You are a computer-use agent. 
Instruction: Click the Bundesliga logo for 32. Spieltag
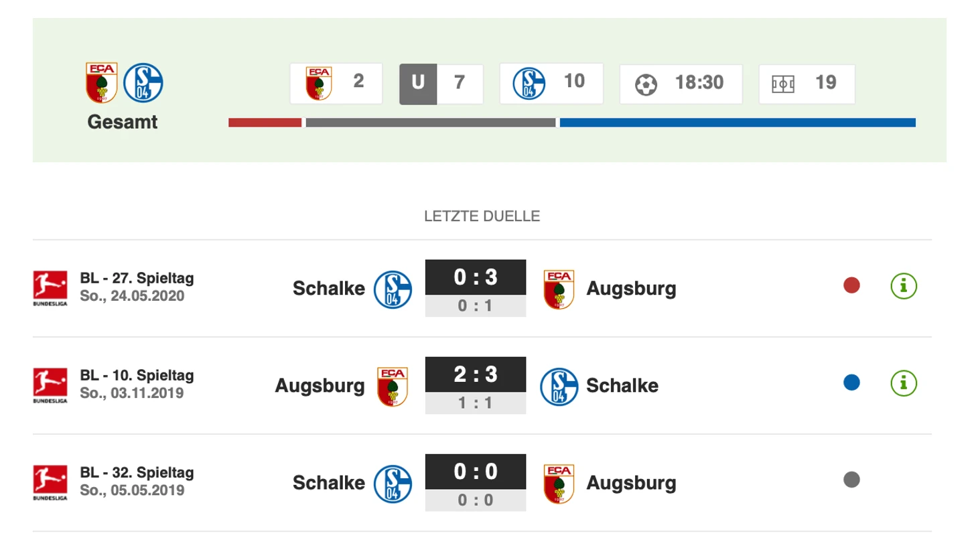[x=50, y=482]
